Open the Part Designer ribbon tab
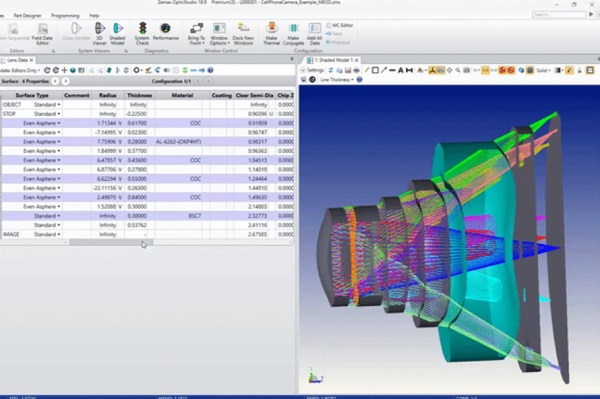This screenshot has height=399, width=600. coord(27,16)
